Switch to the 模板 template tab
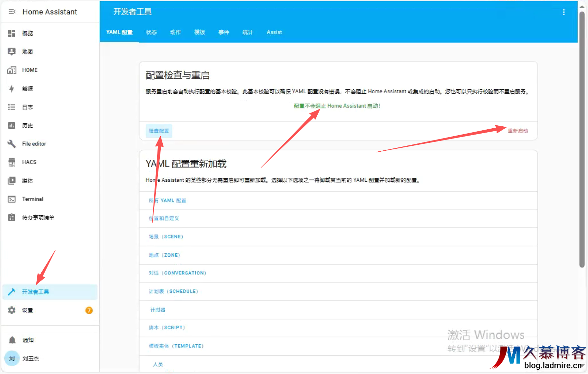Image resolution: width=588 pixels, height=374 pixels. (x=199, y=32)
